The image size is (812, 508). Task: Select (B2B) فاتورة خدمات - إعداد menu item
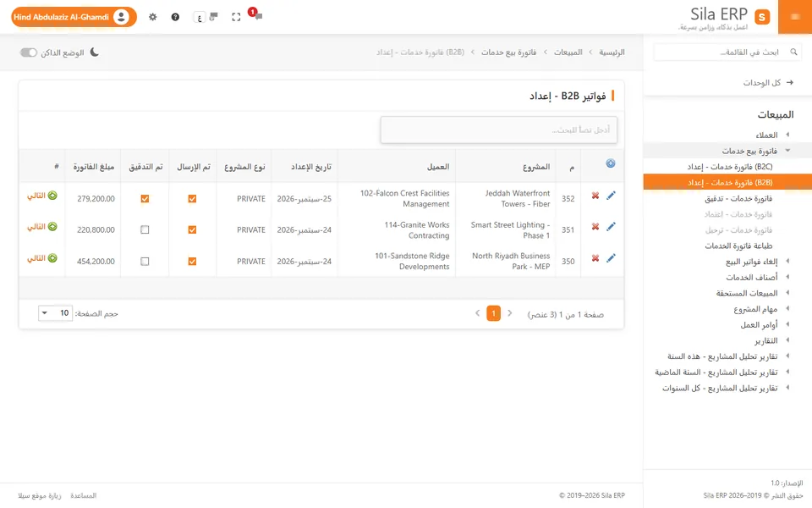point(727,183)
